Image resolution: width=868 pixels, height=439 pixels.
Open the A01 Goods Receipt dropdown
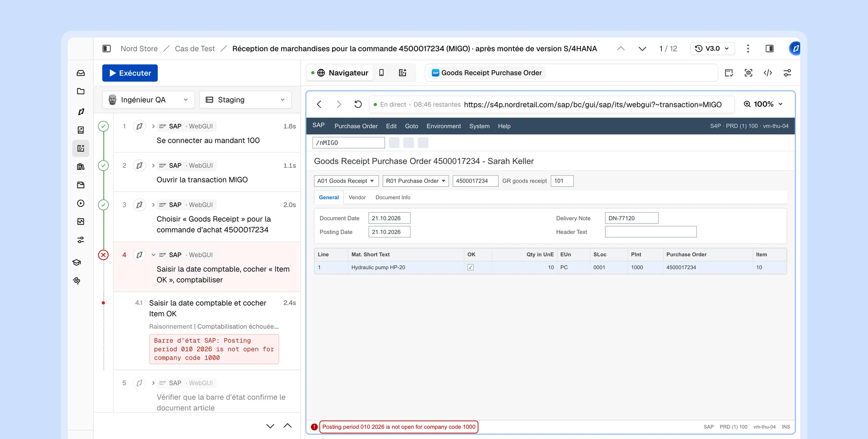click(346, 181)
